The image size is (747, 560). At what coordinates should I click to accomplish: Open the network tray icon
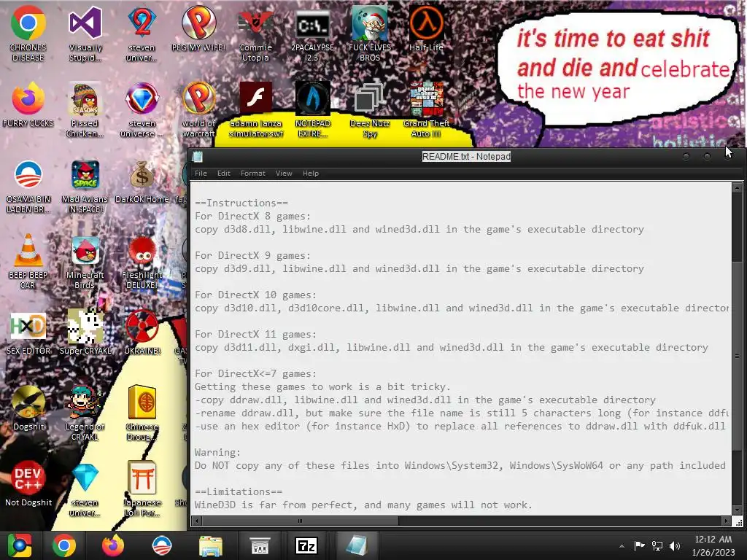point(657,545)
